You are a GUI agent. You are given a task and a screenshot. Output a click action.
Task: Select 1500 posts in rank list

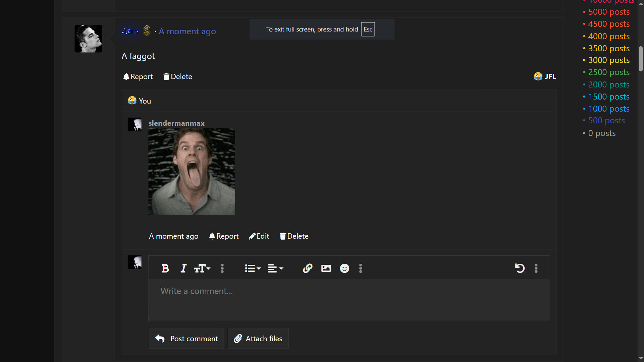click(x=609, y=97)
